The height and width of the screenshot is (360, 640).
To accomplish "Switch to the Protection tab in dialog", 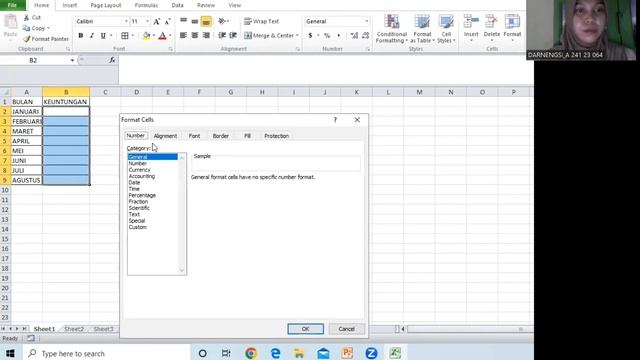I will tap(276, 136).
